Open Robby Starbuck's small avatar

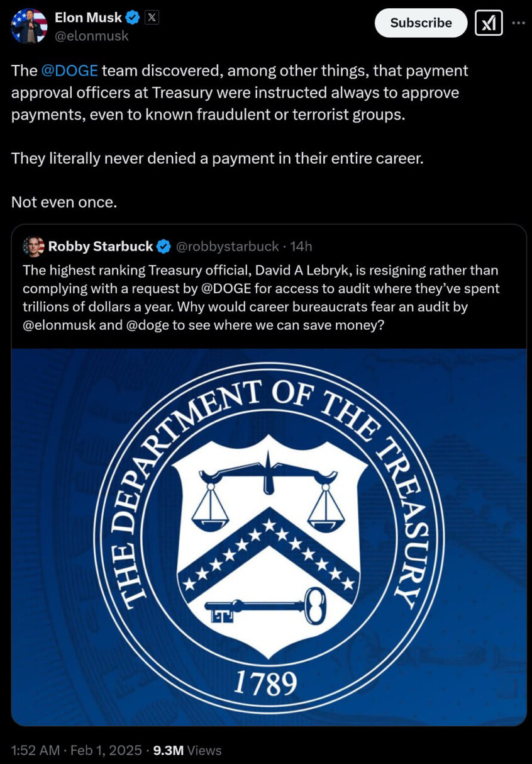33,247
